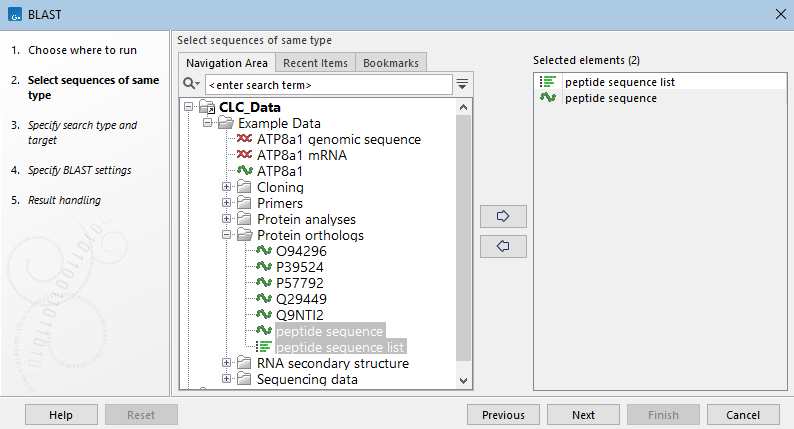Image resolution: width=794 pixels, height=429 pixels.
Task: Select the ATP8a1 mRNA sequence icon
Action: (x=244, y=155)
